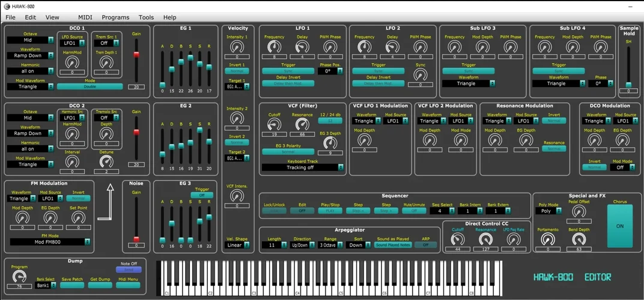The width and height of the screenshot is (644, 300).
Task: Open the DCO 1 Waveform dropdown
Action: [x=30, y=56]
